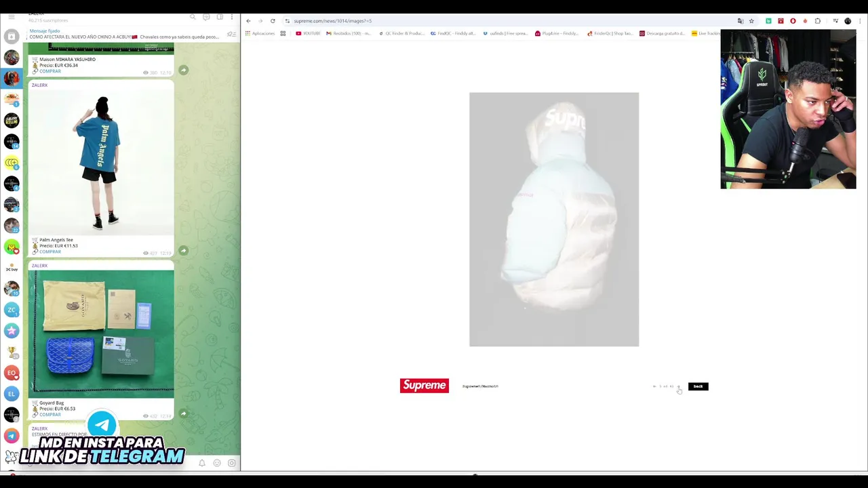
Task: Open the pinned messages list icon
Action: (231, 34)
